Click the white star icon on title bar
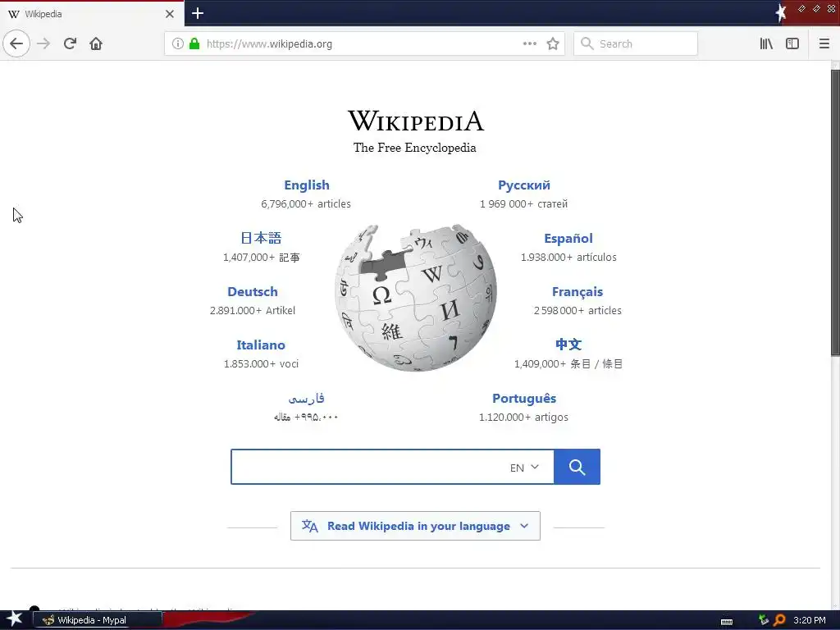840x630 pixels. [x=781, y=13]
